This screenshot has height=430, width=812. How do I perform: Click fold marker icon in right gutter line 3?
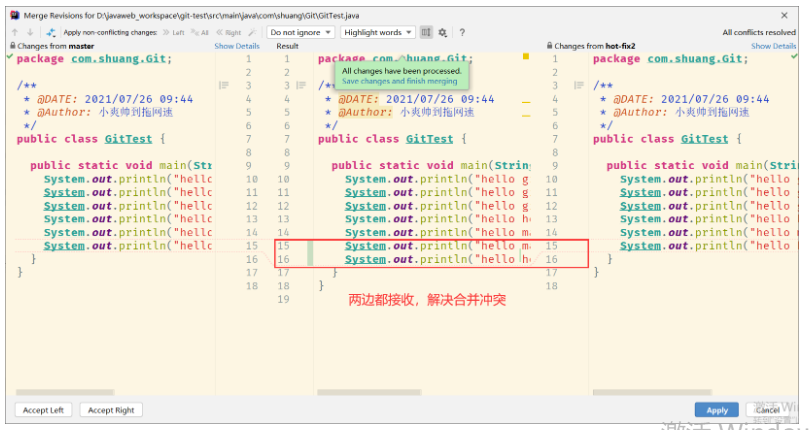pyautogui.click(x=579, y=85)
